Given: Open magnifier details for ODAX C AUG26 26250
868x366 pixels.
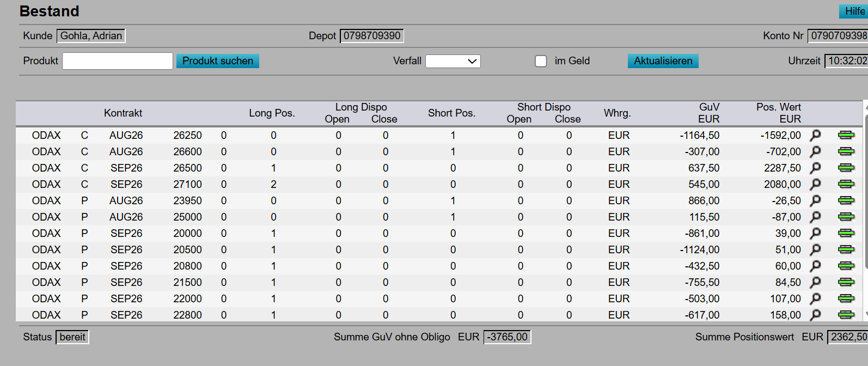Looking at the screenshot, I should [815, 135].
